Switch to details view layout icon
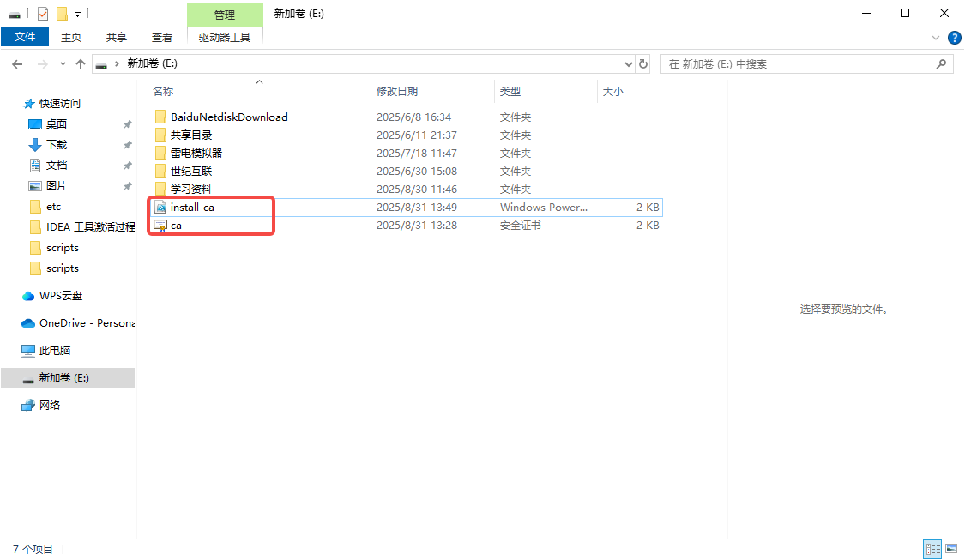The width and height of the screenshot is (965, 560). pos(932,549)
